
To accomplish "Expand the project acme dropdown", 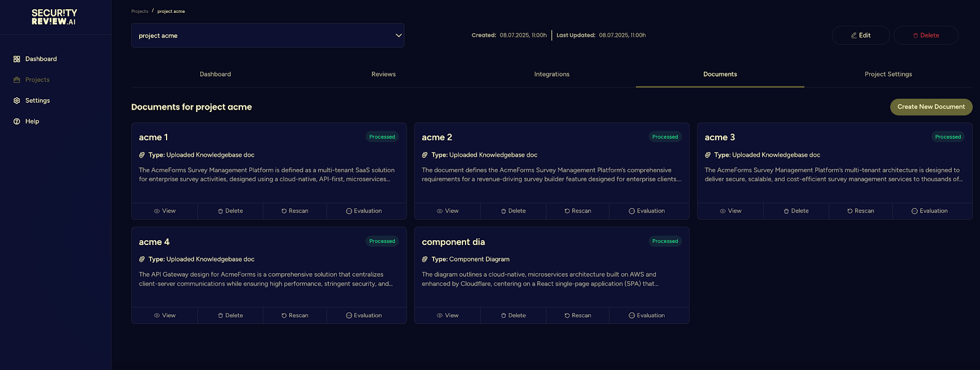I will (x=268, y=36).
